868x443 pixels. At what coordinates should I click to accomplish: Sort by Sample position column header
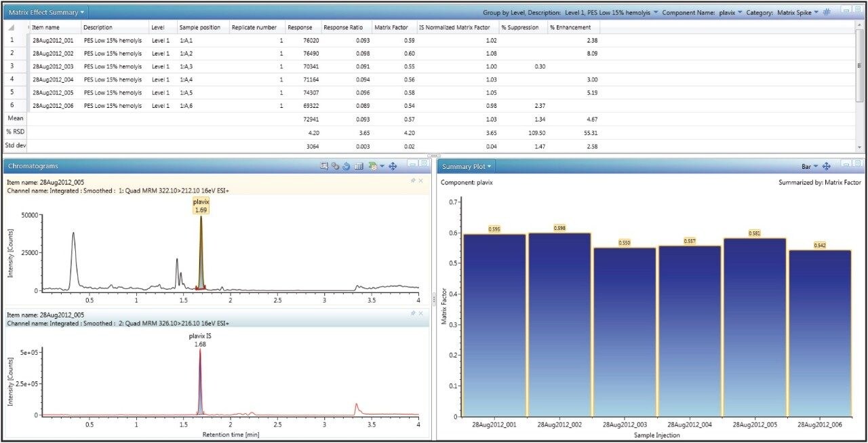(x=203, y=28)
